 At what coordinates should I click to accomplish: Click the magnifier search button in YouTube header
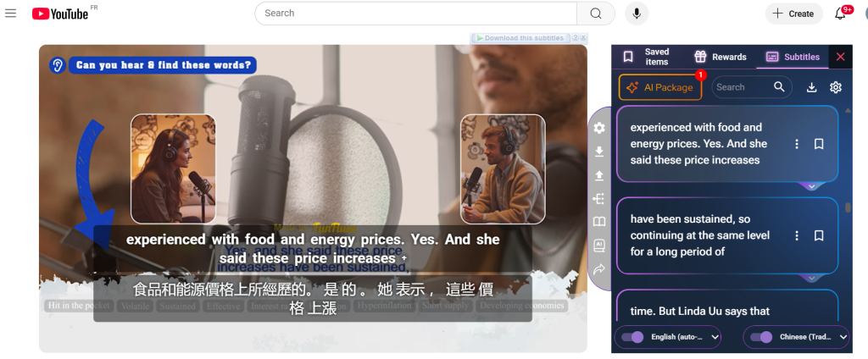pos(596,14)
